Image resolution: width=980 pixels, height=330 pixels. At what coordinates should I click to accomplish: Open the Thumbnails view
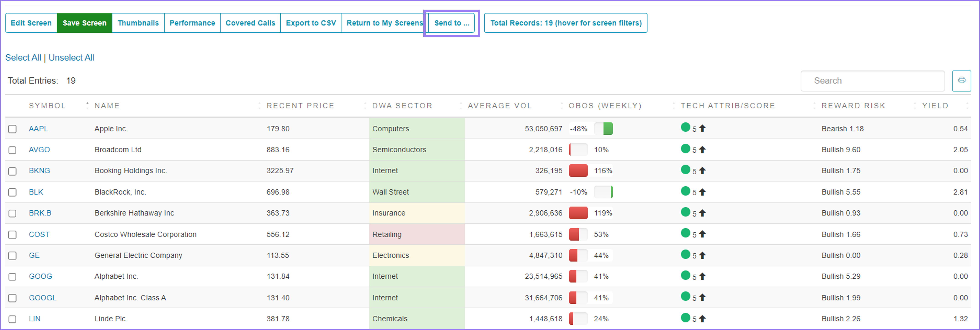[138, 23]
